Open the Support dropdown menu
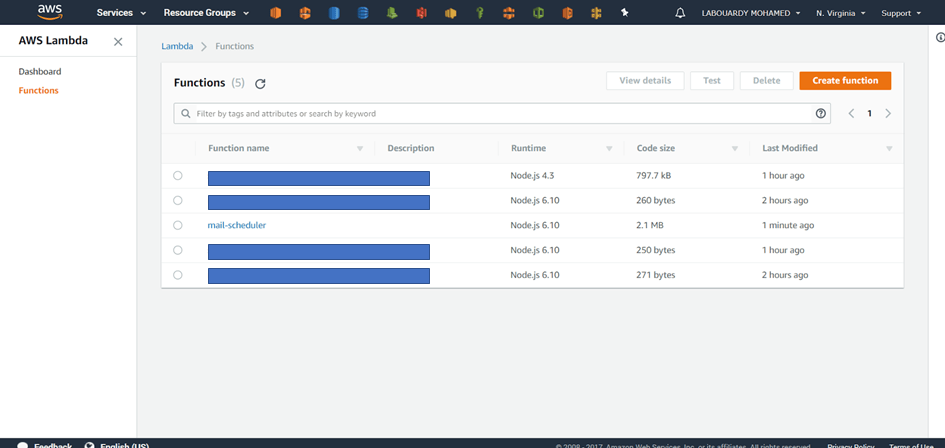The width and height of the screenshot is (945, 448). tap(901, 13)
